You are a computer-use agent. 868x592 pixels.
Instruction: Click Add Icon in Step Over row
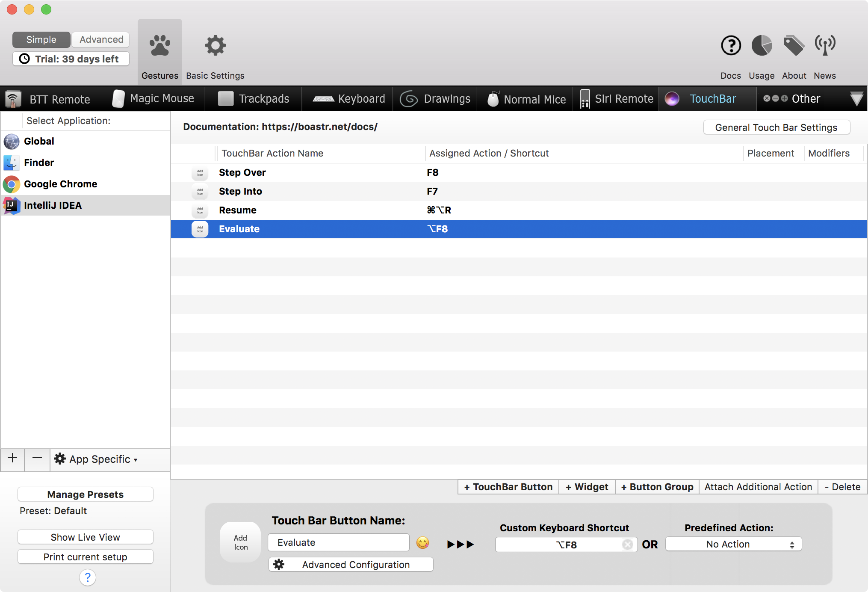point(200,173)
